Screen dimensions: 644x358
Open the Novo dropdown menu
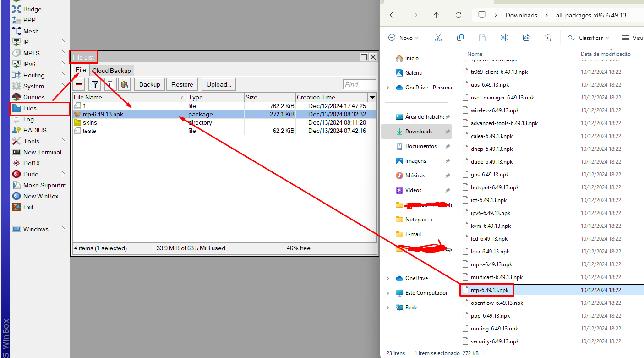(x=403, y=38)
